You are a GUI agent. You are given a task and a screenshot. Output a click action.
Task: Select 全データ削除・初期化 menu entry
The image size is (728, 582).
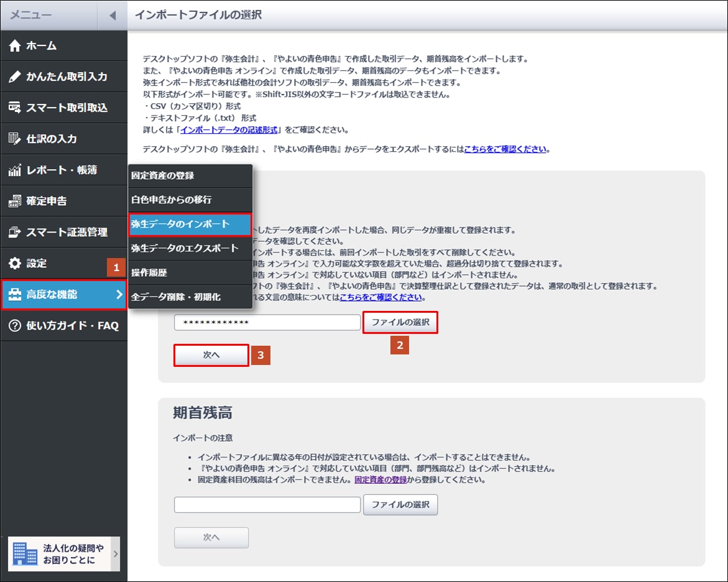tap(190, 297)
